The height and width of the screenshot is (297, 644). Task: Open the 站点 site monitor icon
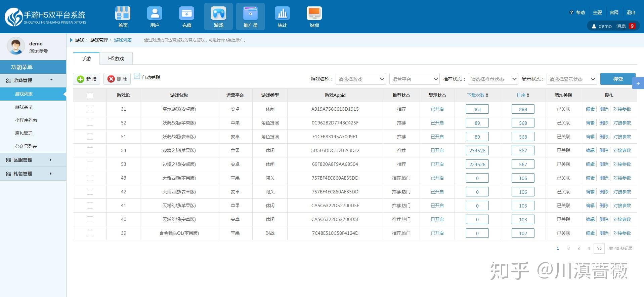click(x=314, y=16)
